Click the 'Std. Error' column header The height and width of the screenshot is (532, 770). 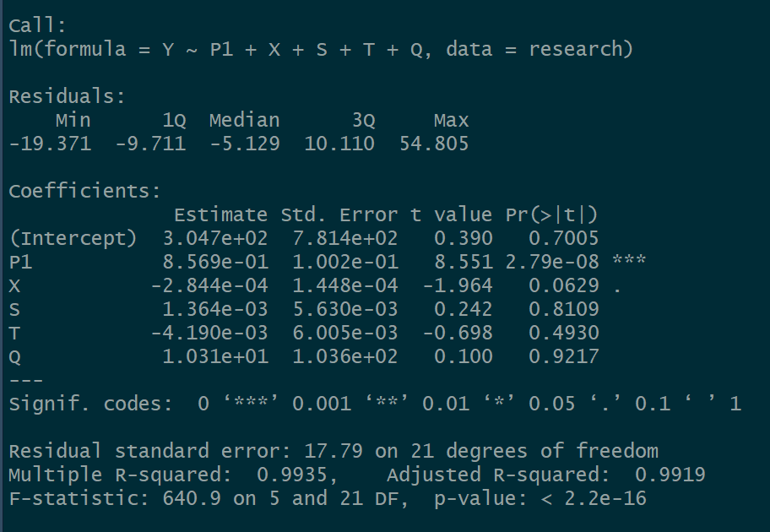(x=339, y=215)
